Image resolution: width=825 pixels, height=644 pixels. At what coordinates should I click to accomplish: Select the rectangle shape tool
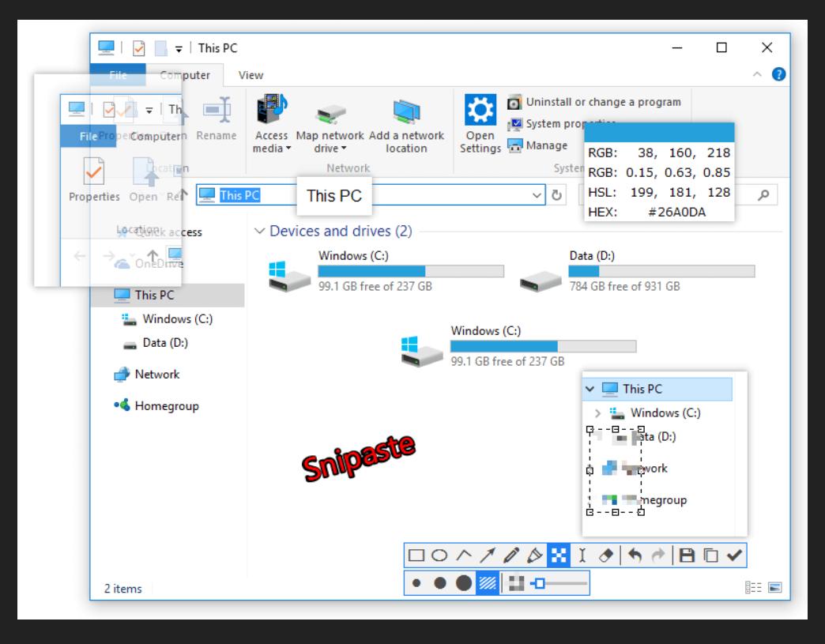pyautogui.click(x=416, y=556)
